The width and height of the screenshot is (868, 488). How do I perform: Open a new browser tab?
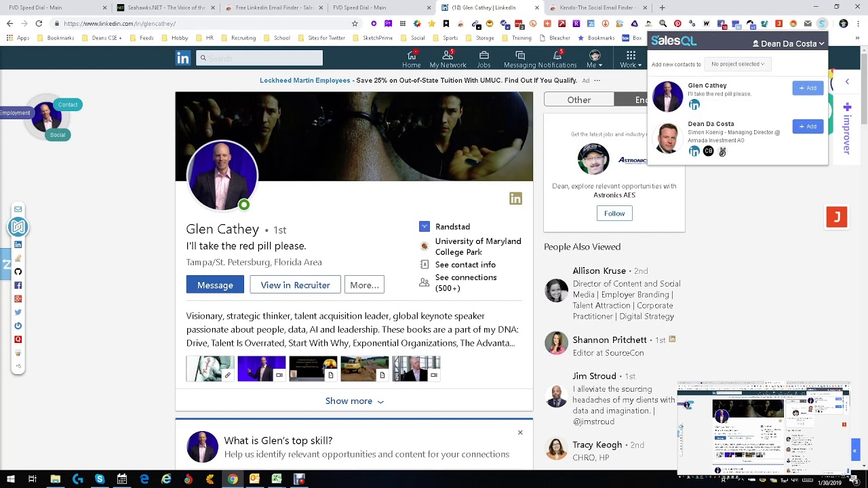coord(662,7)
